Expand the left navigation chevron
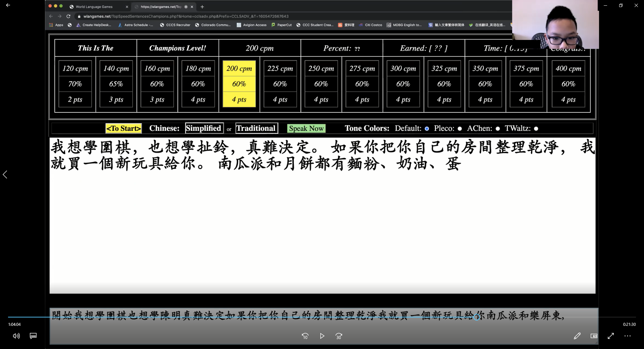 [x=5, y=174]
